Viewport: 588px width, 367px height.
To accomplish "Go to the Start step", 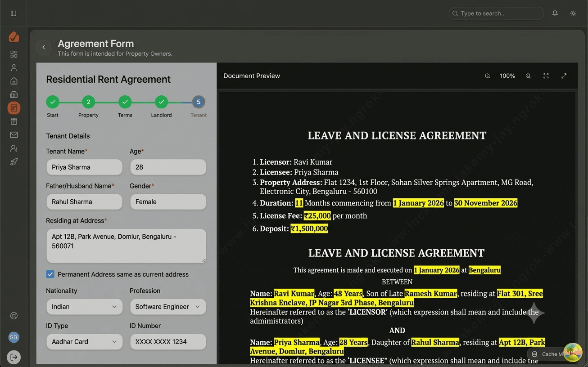I will [x=53, y=102].
